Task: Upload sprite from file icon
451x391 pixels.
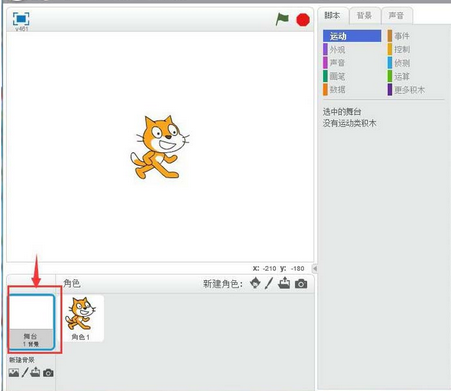Action: tap(284, 283)
